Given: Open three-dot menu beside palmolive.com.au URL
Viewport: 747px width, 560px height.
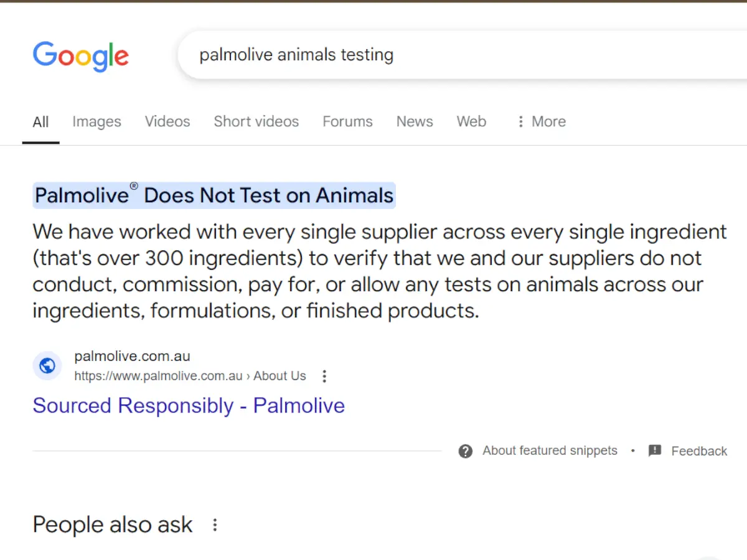Looking at the screenshot, I should [x=324, y=376].
